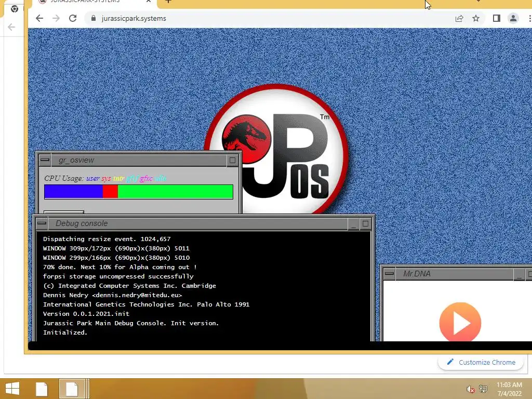
Task: Click the muted volume tray icon
Action: point(470,389)
